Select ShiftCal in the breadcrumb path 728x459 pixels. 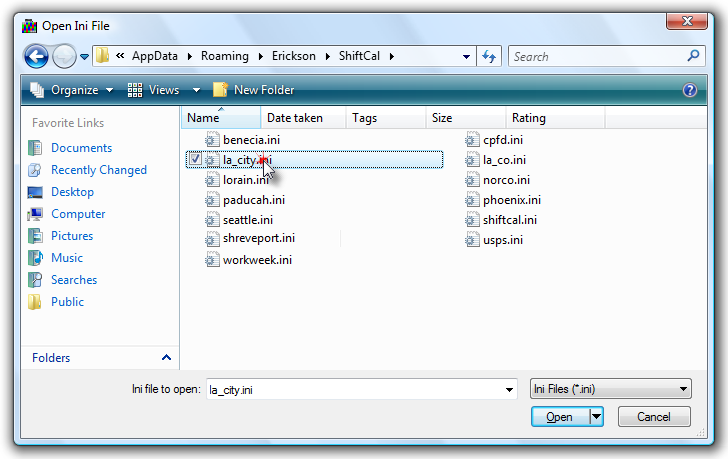[x=359, y=56]
